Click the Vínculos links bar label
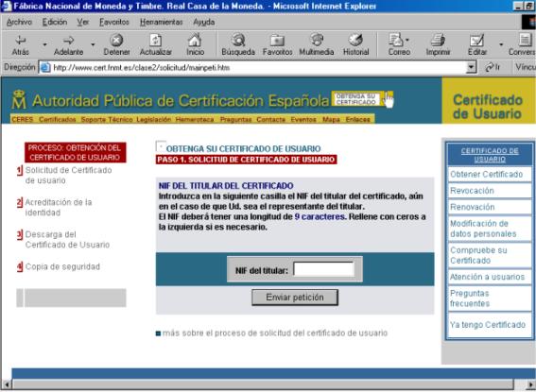 point(525,67)
